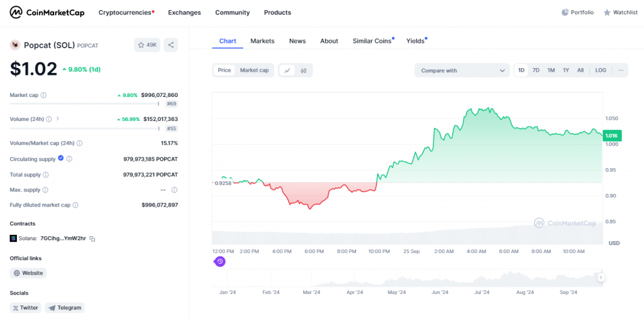This screenshot has height=318, width=644.
Task: Click the Popcat coin avatar icon
Action: 15,45
